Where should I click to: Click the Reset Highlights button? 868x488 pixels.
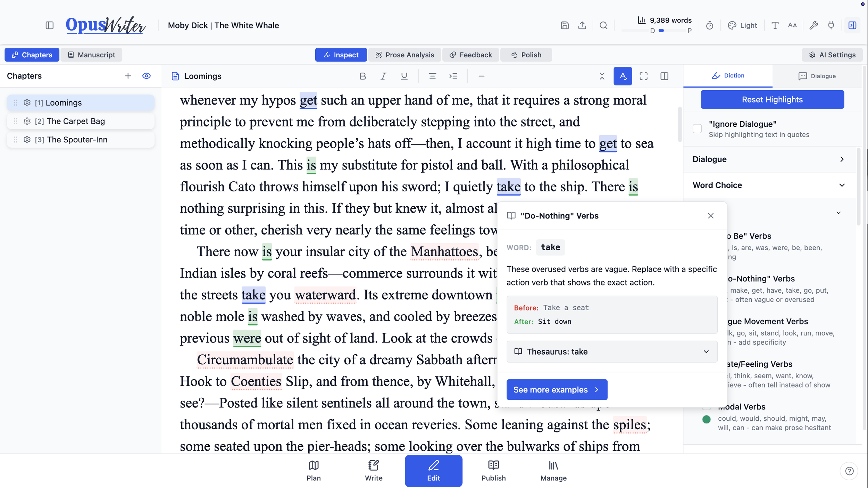tap(772, 99)
